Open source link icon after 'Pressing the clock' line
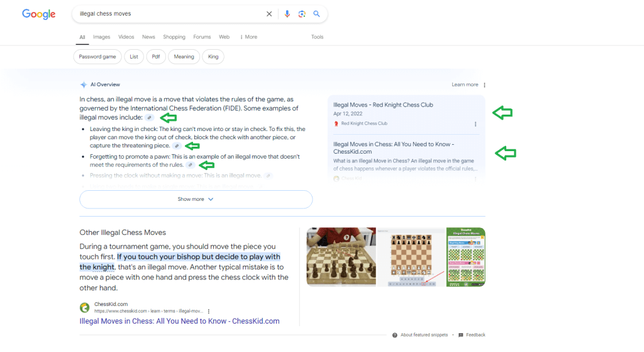 268,176
